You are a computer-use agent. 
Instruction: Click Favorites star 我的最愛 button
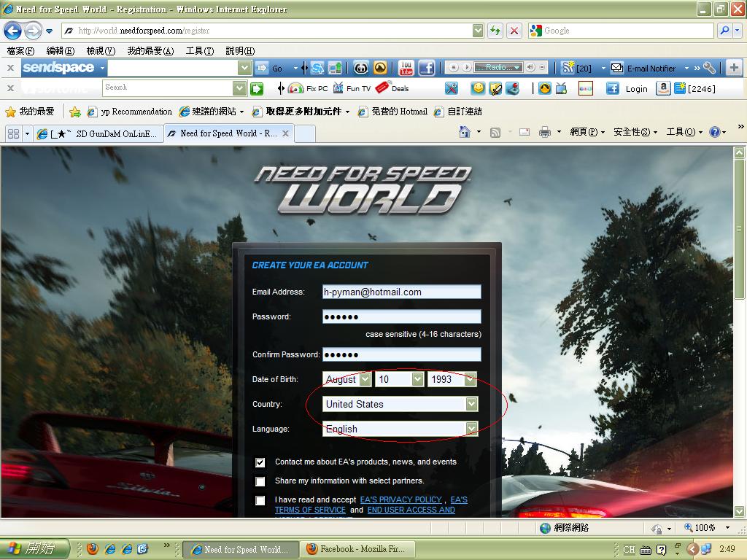coord(29,112)
